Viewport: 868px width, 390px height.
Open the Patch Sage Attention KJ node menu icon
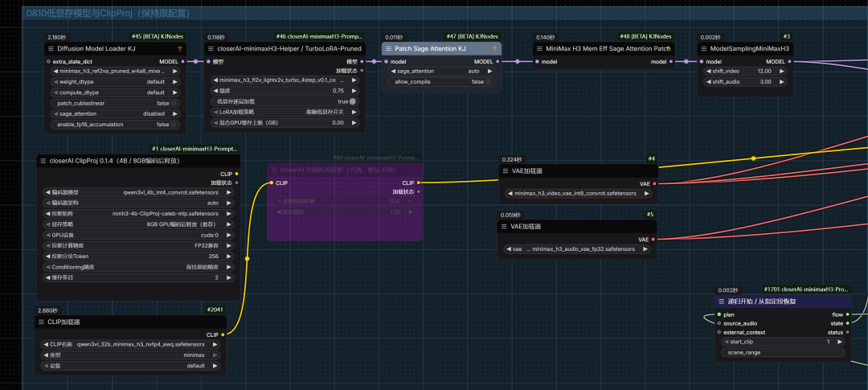(389, 49)
